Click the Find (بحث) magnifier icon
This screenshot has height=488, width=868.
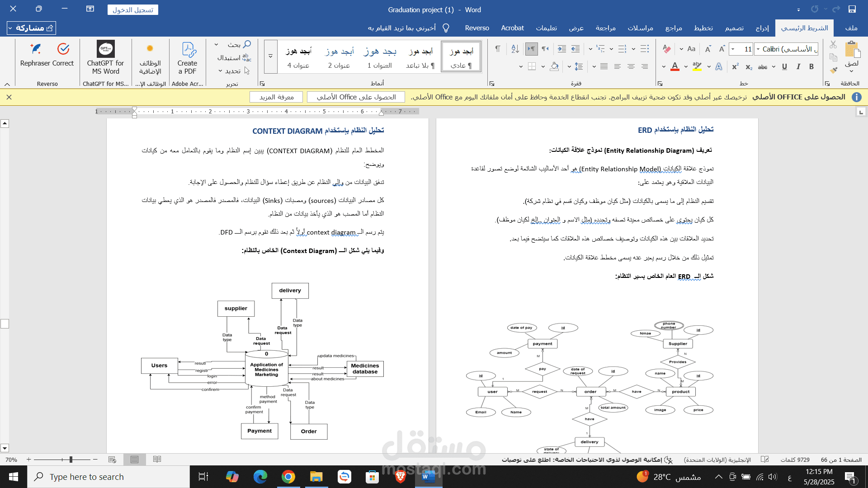tap(247, 44)
